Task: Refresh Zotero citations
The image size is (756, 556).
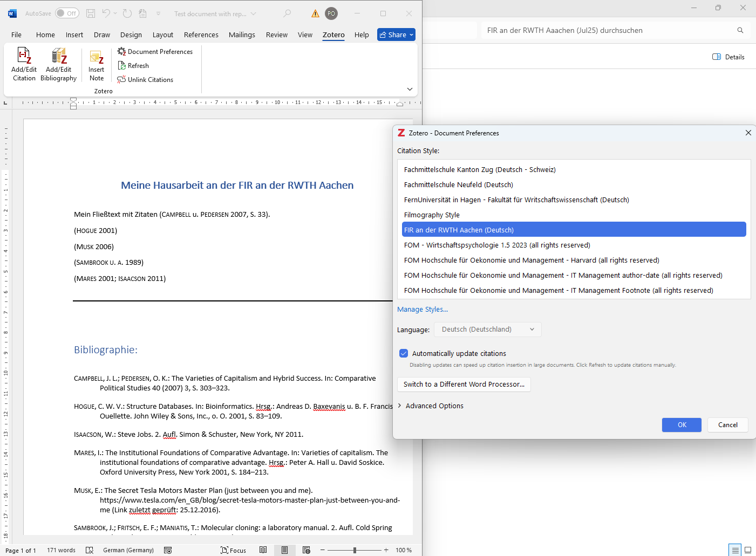Action: point(133,66)
